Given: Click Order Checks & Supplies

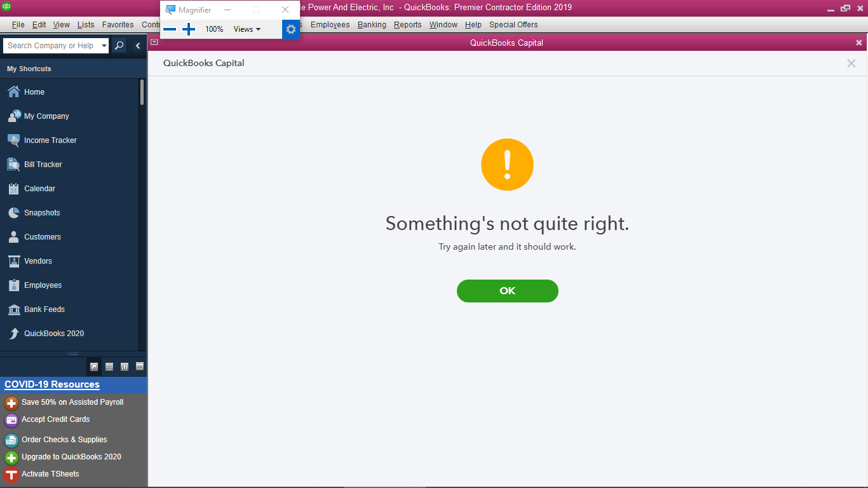Looking at the screenshot, I should 56,440.
